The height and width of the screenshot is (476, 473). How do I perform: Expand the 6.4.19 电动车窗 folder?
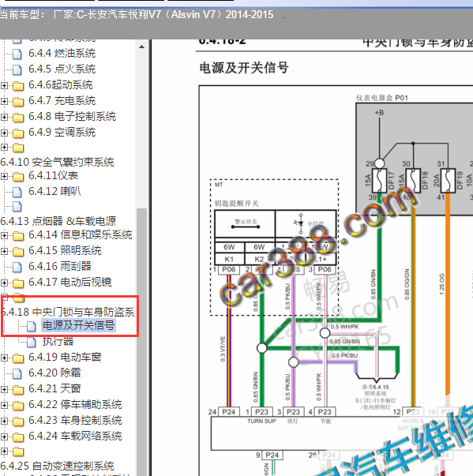(4, 358)
